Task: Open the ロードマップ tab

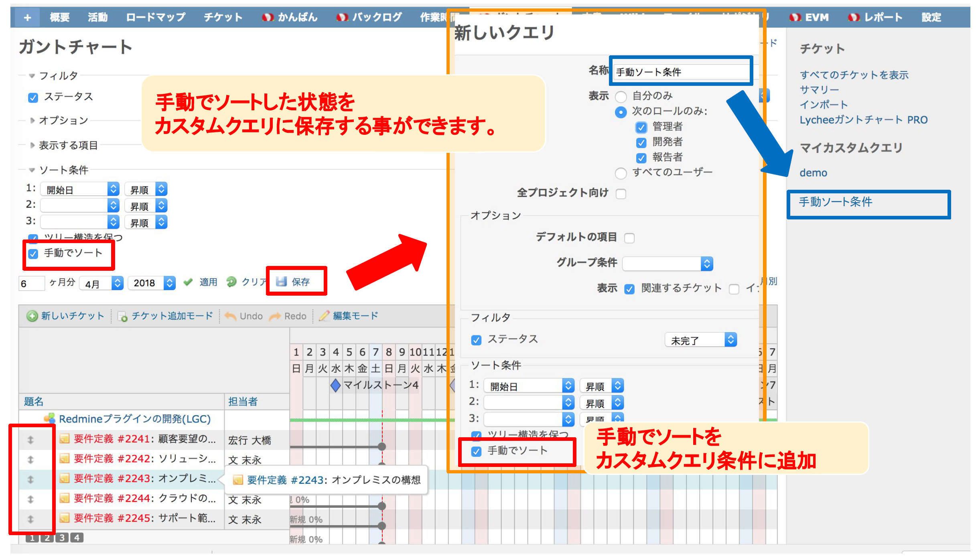Action: (156, 17)
